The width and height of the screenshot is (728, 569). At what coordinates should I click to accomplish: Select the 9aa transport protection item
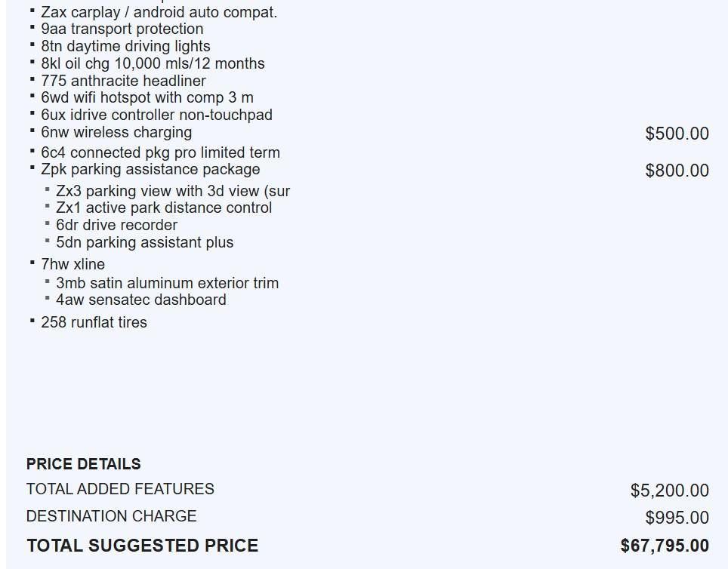pyautogui.click(x=122, y=29)
